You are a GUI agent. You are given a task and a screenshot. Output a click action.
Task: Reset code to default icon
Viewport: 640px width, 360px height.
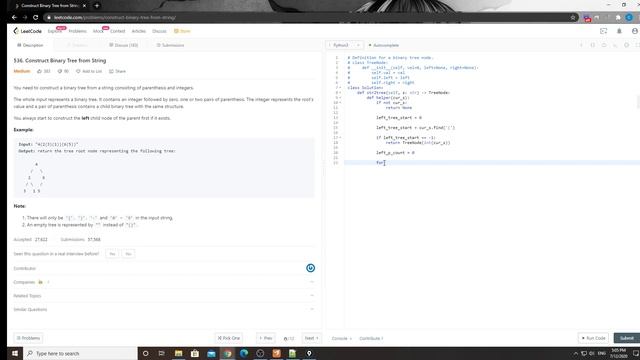604,45
